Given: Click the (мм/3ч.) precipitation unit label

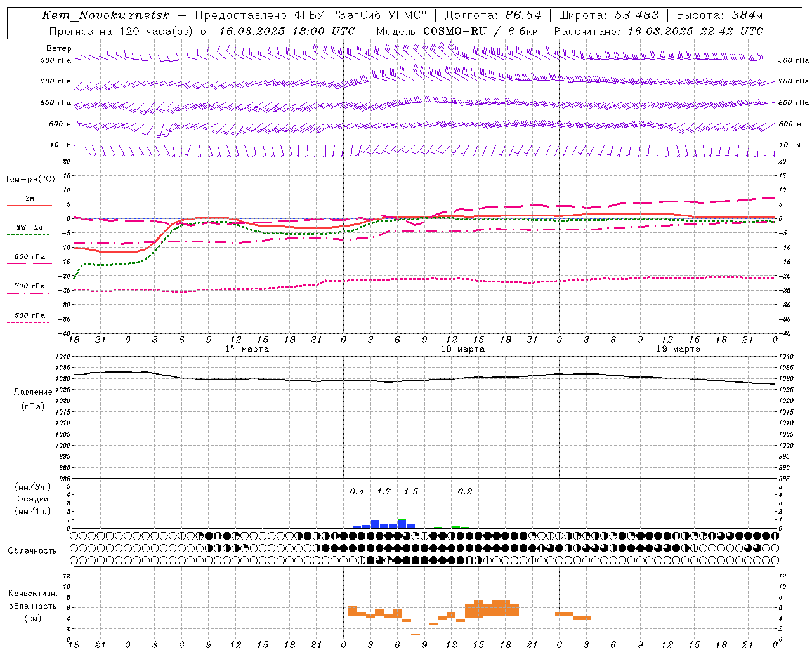Looking at the screenshot, I should point(33,487).
